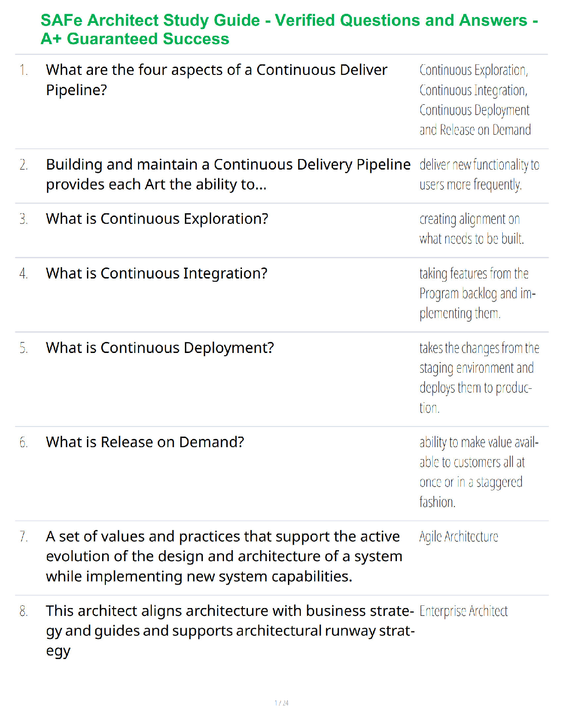
Task: Select 'What is Release on Demand?' question
Action: point(145,442)
